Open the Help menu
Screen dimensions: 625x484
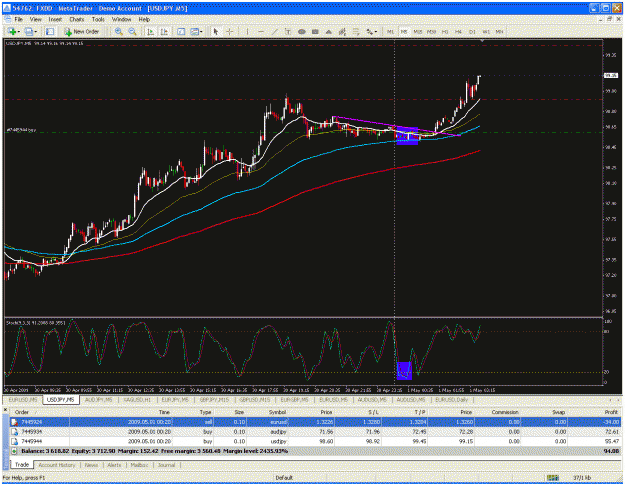click(x=144, y=19)
